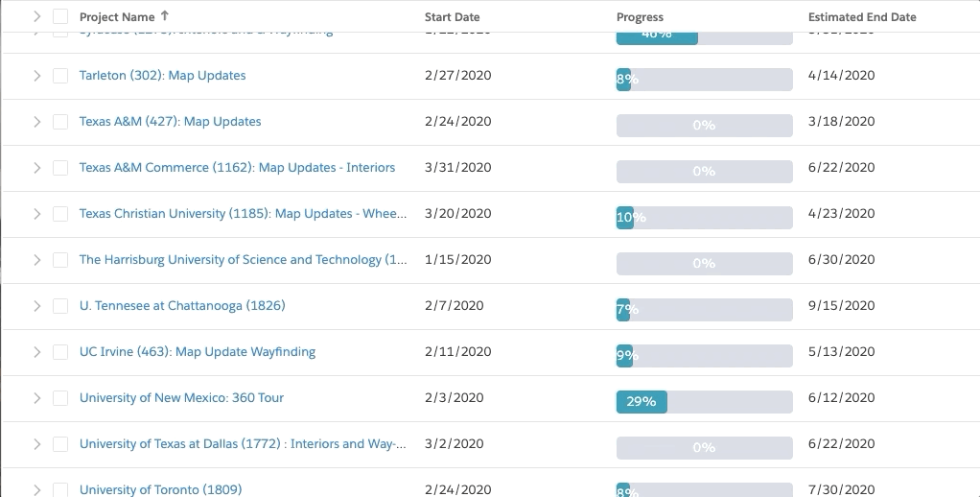980x497 pixels.
Task: Click UC Irvine's 9% progress bar
Action: (705, 356)
